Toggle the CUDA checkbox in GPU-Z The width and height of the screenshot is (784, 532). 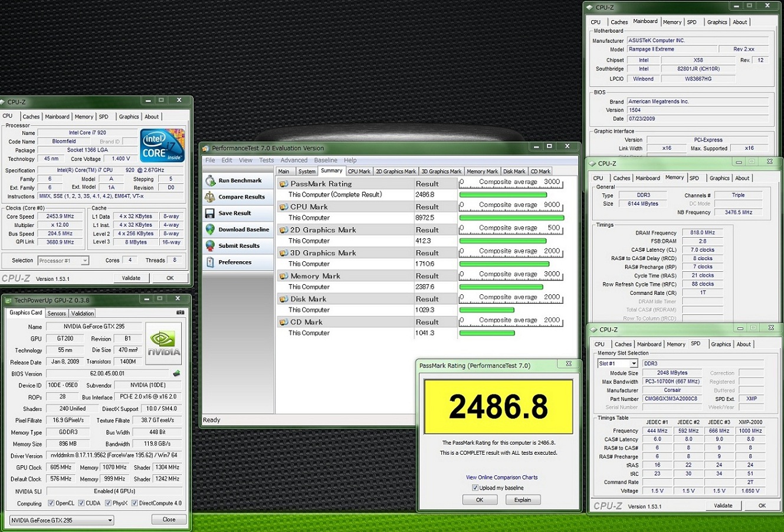[x=81, y=503]
